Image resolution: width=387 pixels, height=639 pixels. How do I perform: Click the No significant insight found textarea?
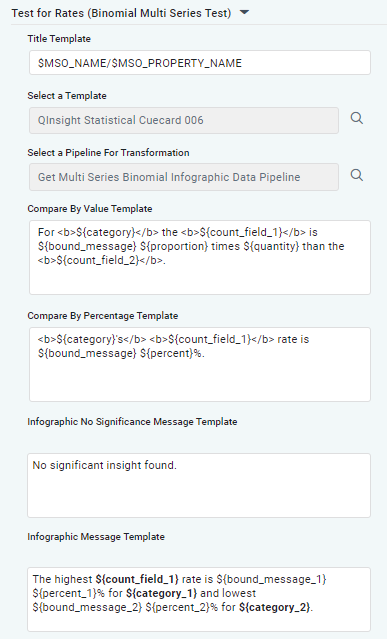point(199,485)
